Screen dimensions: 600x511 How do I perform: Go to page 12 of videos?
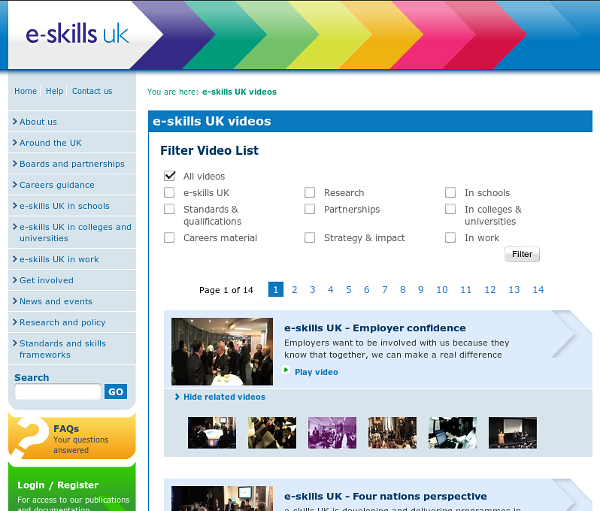click(490, 290)
